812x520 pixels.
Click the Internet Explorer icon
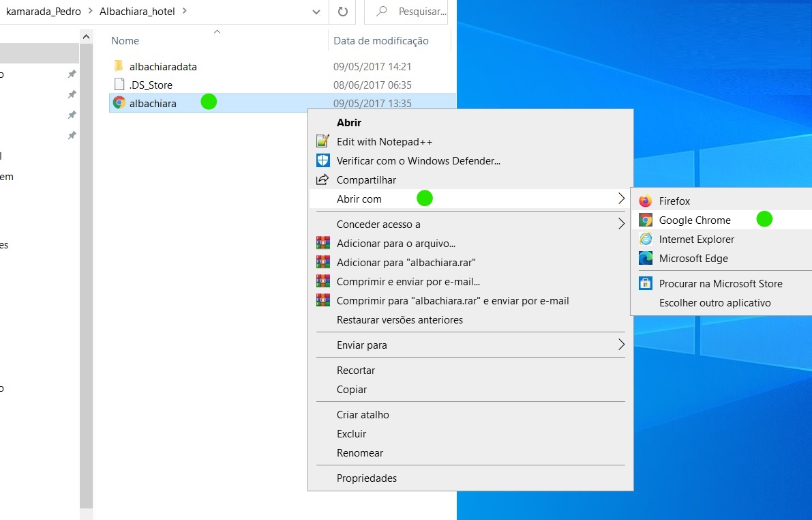click(x=645, y=240)
